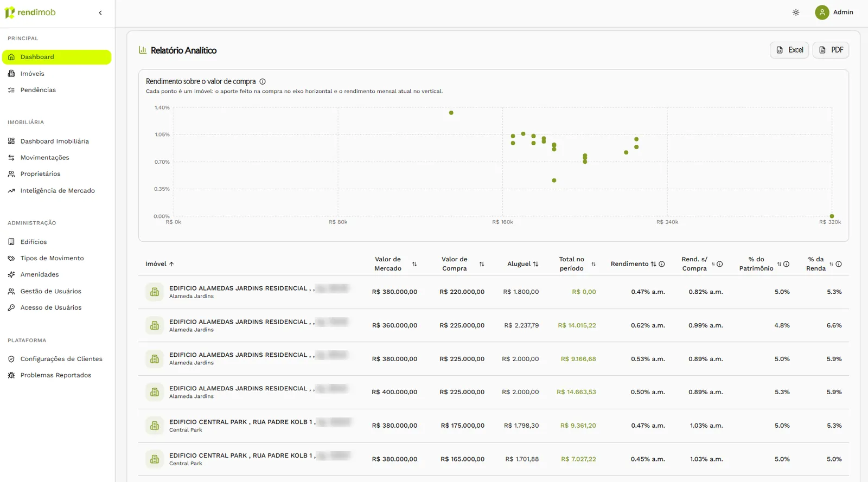Sort by Valor de Mercado column

pyautogui.click(x=414, y=264)
